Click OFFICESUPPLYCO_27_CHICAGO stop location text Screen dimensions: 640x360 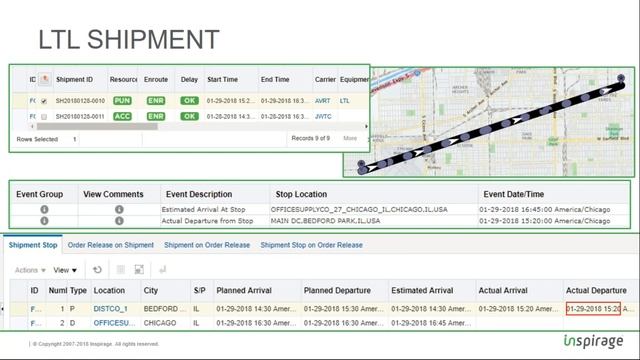(359, 209)
